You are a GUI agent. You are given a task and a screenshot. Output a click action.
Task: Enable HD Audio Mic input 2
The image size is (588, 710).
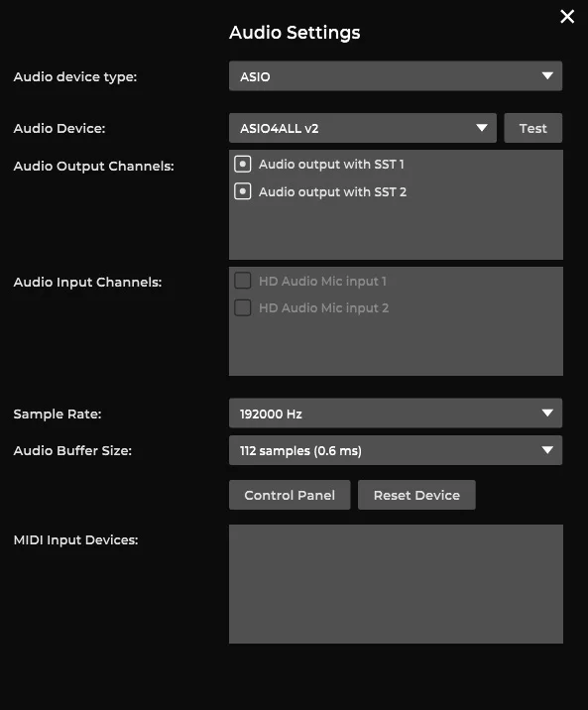click(243, 308)
